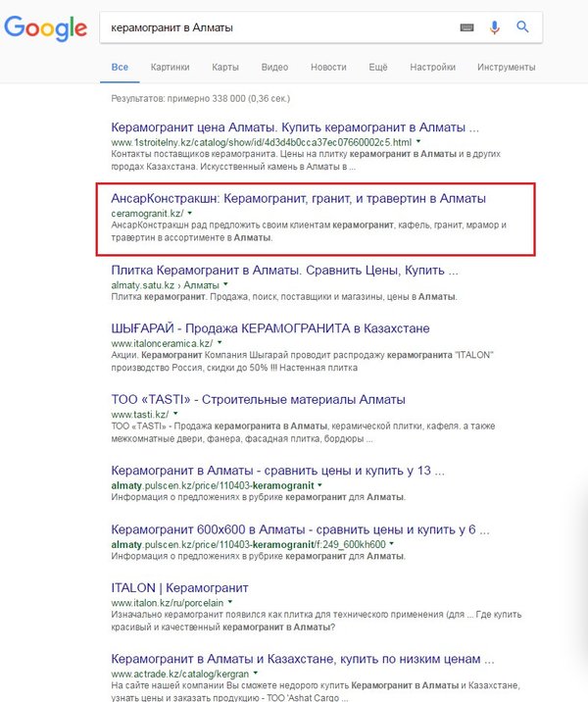Start voice search with microphone icon
This screenshot has height=702, width=588.
[495, 27]
